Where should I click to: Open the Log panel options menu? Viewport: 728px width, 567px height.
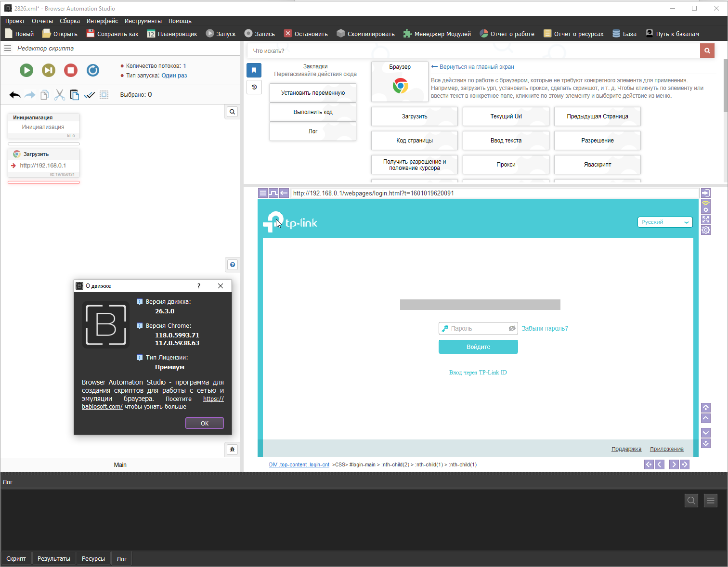point(711,501)
